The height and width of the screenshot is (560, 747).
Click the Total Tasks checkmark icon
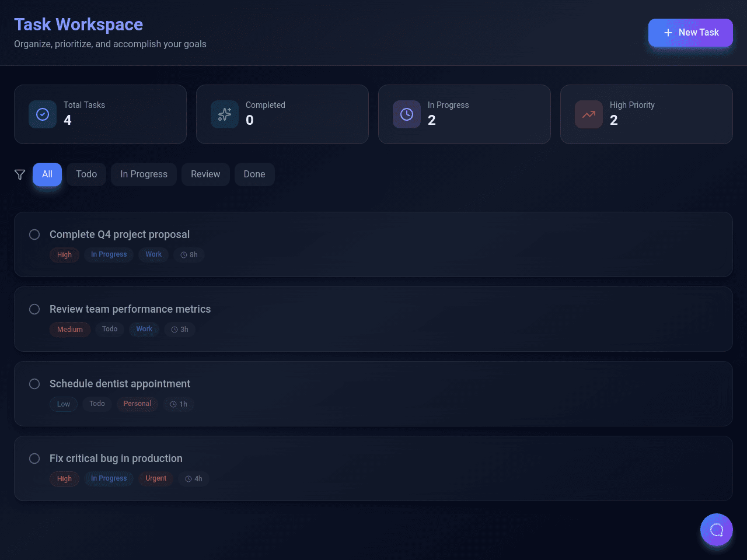(43, 114)
